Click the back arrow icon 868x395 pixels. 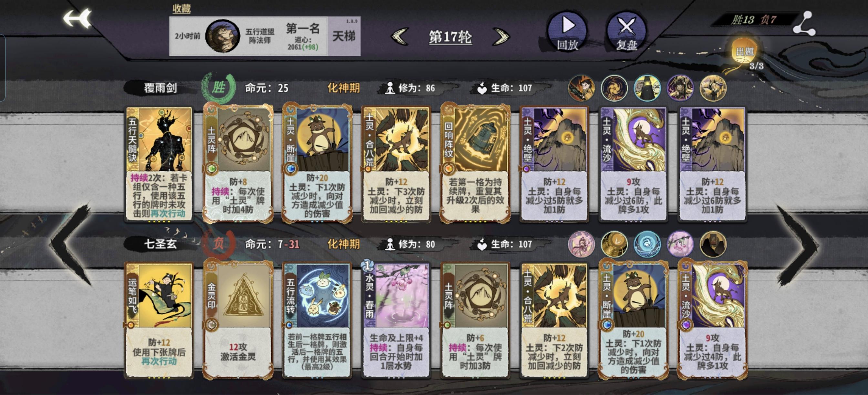click(x=78, y=18)
